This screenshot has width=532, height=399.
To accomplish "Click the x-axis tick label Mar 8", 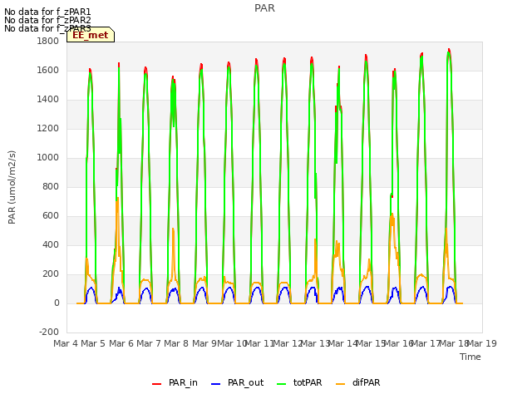I will pyautogui.click(x=176, y=343).
